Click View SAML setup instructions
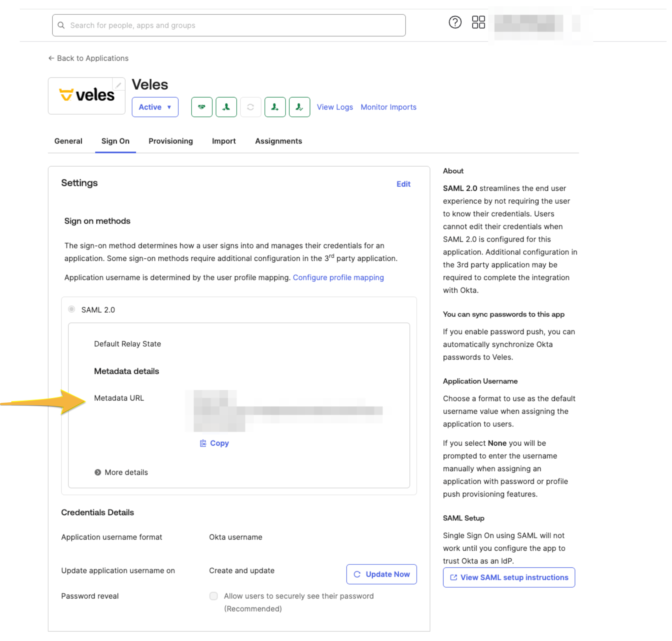The height and width of the screenshot is (641, 672). tap(509, 578)
